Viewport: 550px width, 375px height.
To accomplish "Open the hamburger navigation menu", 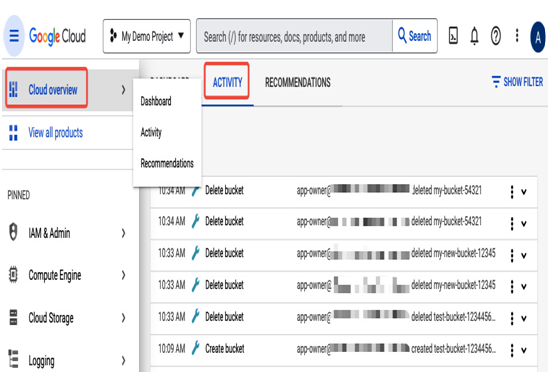I will click(x=14, y=36).
